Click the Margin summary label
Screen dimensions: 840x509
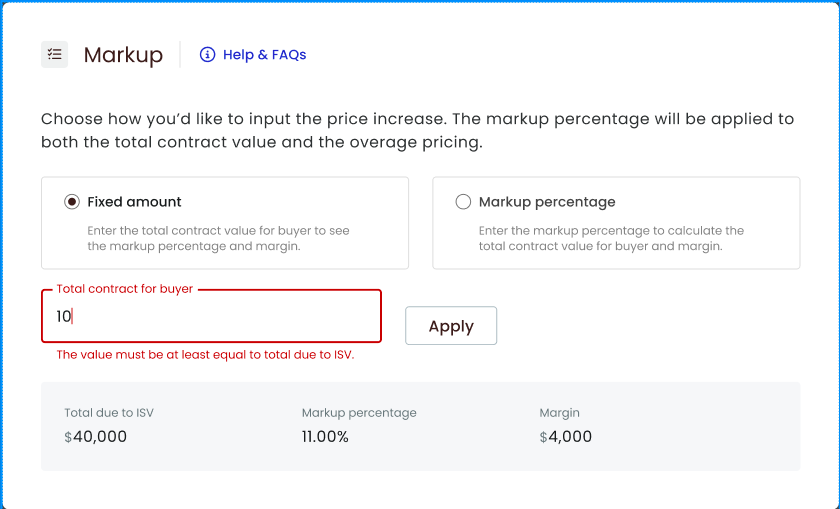click(x=559, y=413)
